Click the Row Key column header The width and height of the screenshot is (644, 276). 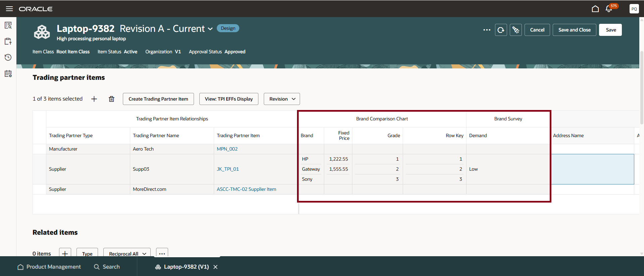pyautogui.click(x=435, y=135)
